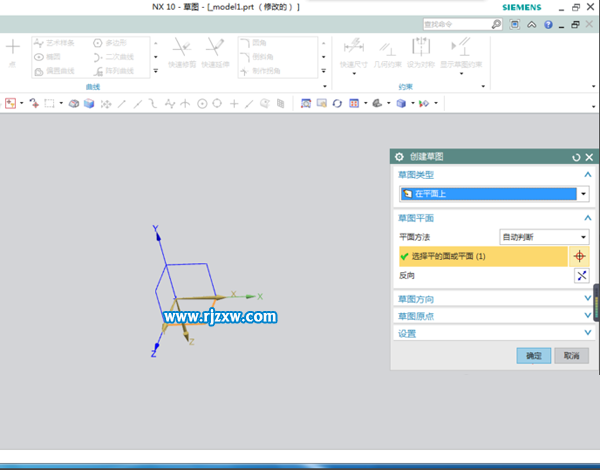Expand the 草图方向 section
The width and height of the screenshot is (600, 470).
(x=494, y=299)
